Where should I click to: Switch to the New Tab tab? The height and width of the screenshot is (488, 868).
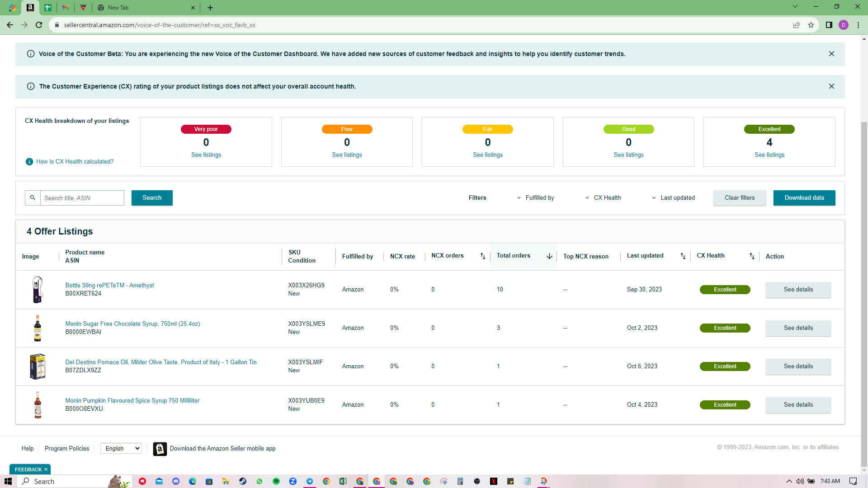[147, 8]
